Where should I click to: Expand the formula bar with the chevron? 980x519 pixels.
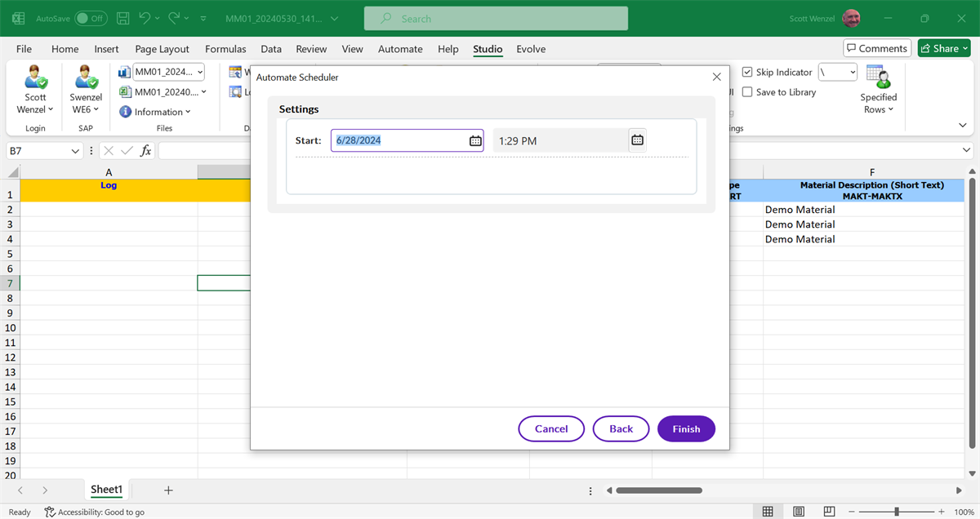[968, 151]
